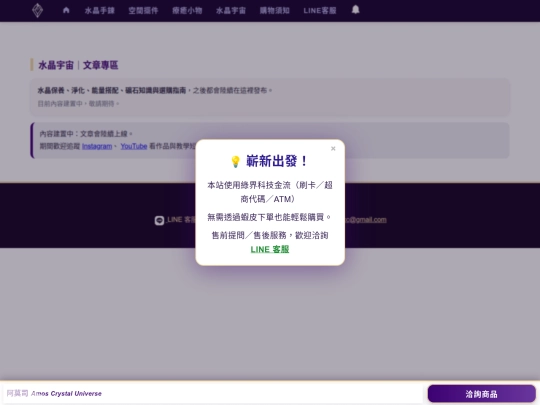Click text 內容建置中：文章會陸續上線

point(86,134)
